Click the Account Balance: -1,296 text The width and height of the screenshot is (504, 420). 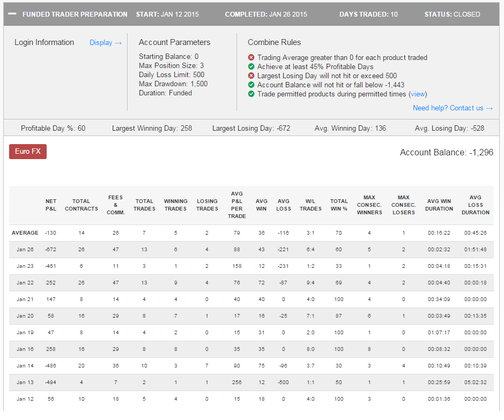(x=447, y=152)
